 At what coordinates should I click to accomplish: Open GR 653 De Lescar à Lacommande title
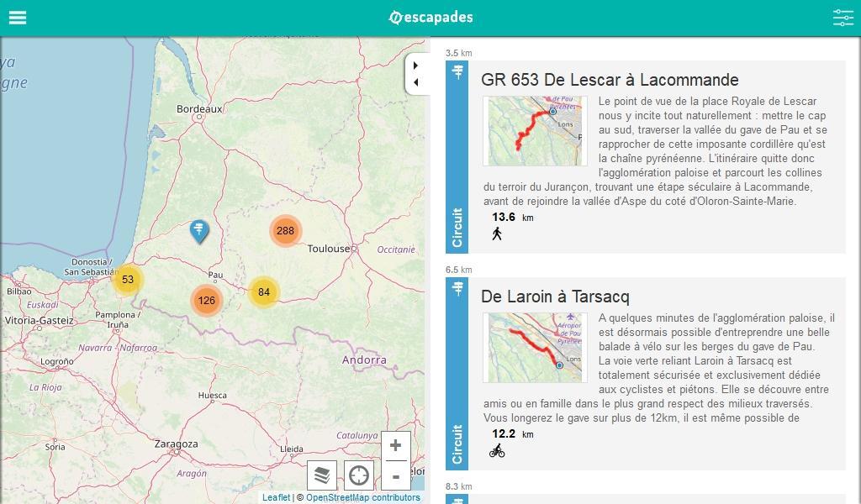pyautogui.click(x=610, y=80)
